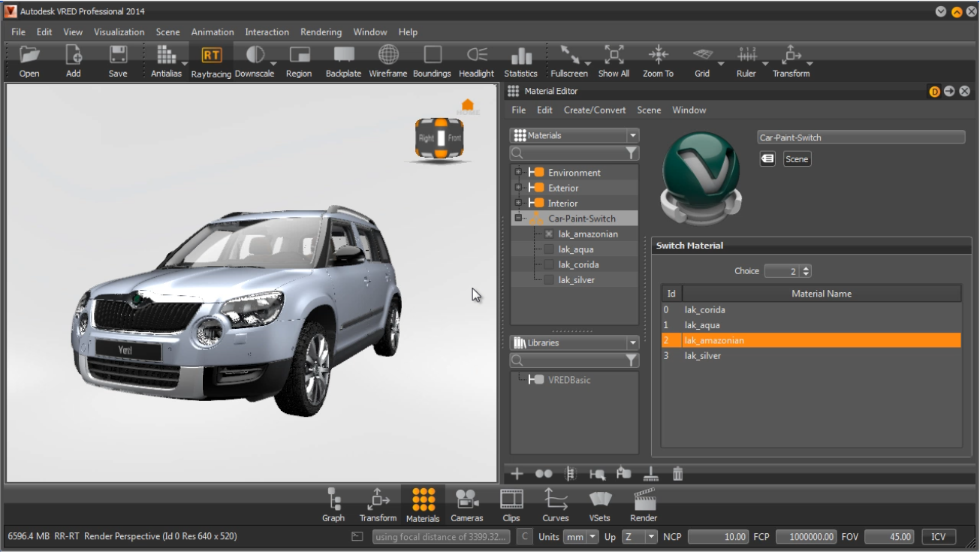Open the Interaction menu
Screen dimensions: 980x552
point(267,32)
